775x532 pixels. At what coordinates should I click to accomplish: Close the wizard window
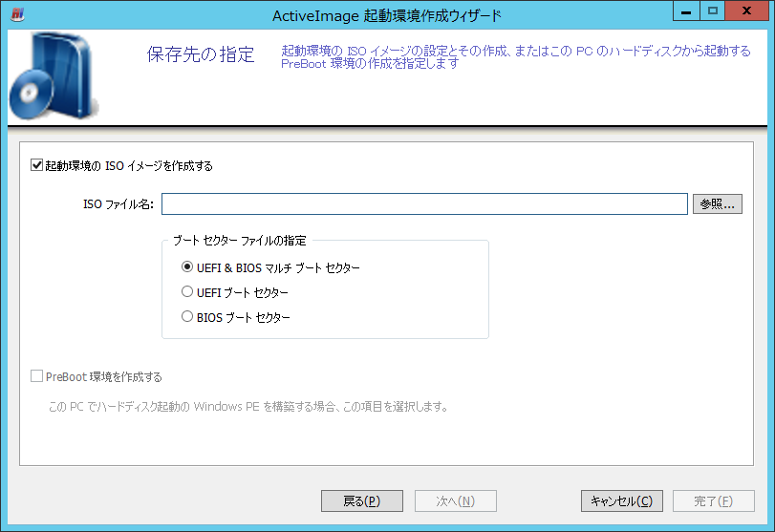coord(746,11)
